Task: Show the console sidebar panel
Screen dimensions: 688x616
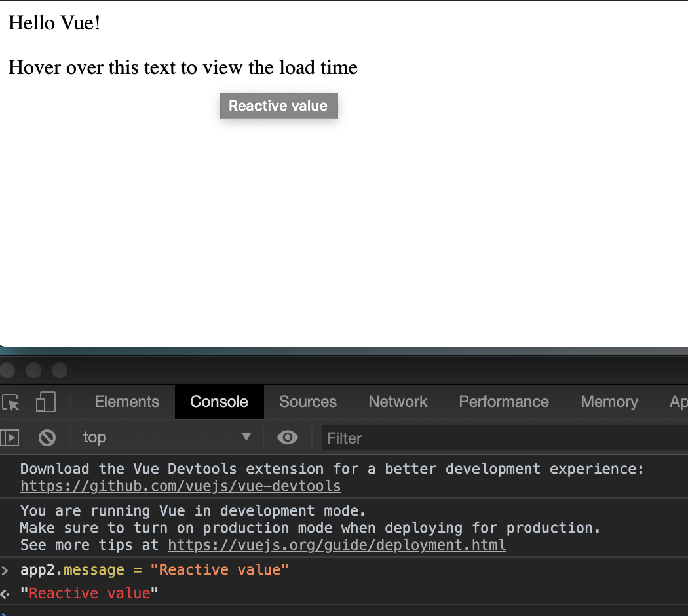Action: [10, 437]
